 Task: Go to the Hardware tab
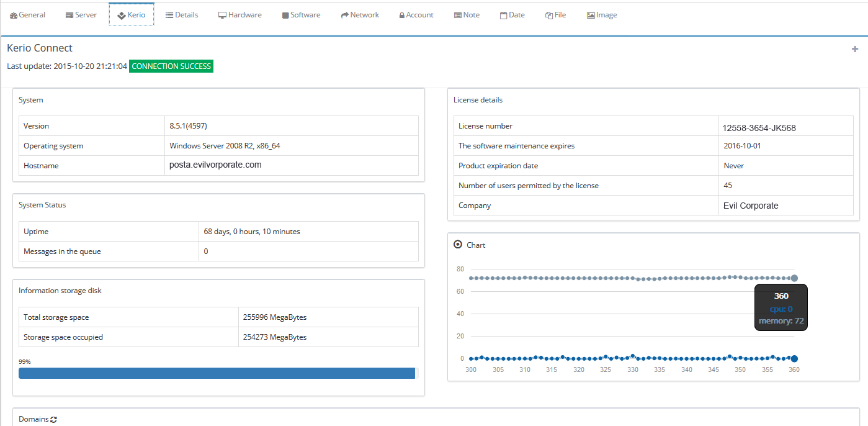tap(240, 15)
